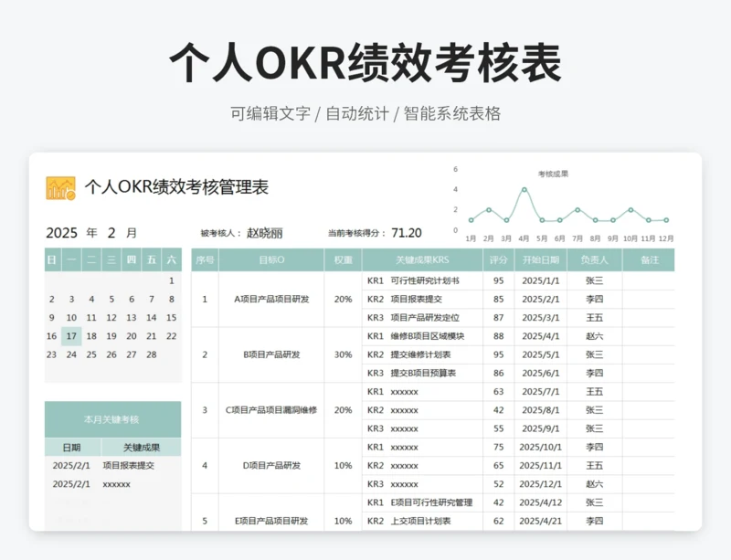Click score 88 in the 2025/4/1 row
The image size is (731, 560).
[x=498, y=336]
